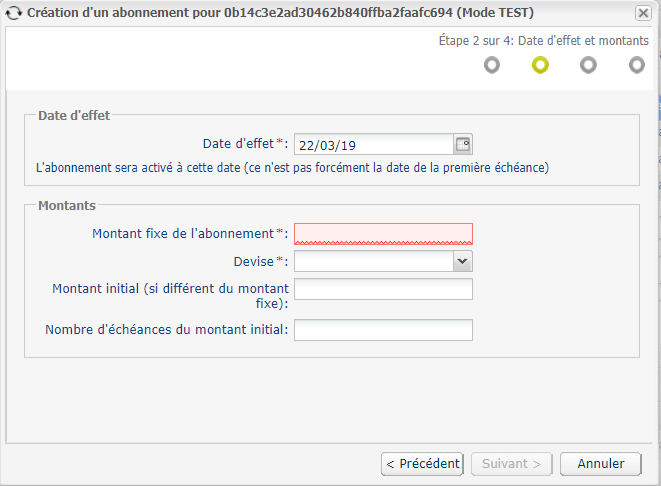Screen dimensions: 661x486
Task: Click the Étape 2 sur 4 step label
Action: click(544, 40)
